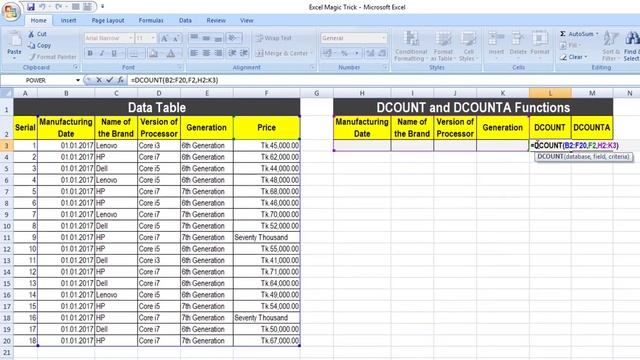The height and width of the screenshot is (360, 640).
Task: Open the Conditional Formatting menu
Action: click(x=411, y=46)
